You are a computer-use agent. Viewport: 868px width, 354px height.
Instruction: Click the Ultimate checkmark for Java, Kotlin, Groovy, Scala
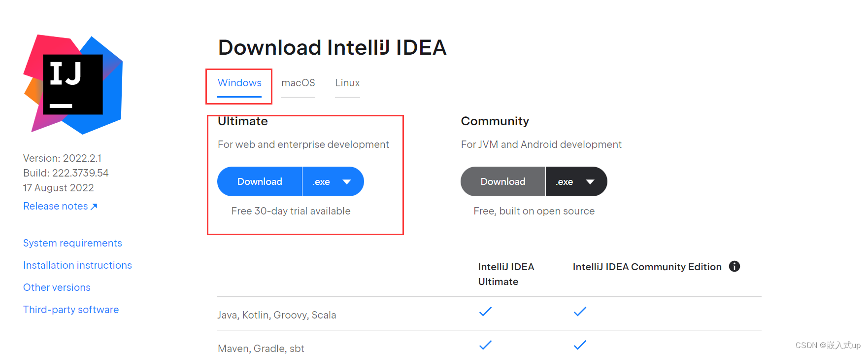[x=486, y=311]
